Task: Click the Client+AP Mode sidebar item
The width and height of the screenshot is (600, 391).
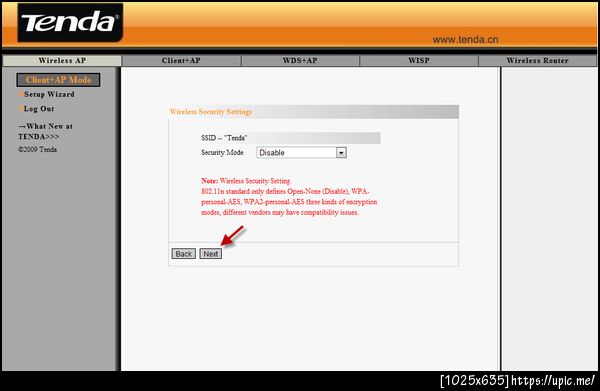Action: click(x=59, y=80)
